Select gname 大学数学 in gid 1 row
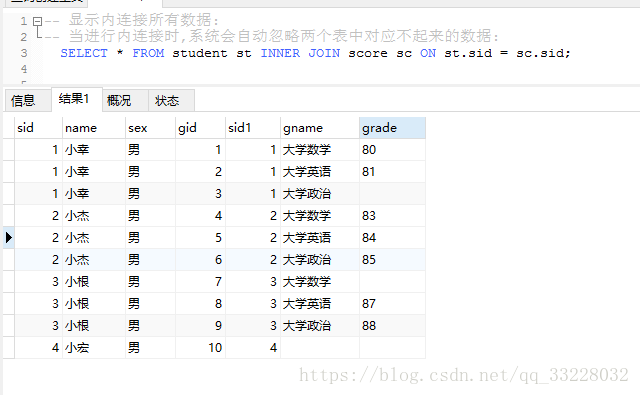Screen dimensions: 640x395 point(320,150)
